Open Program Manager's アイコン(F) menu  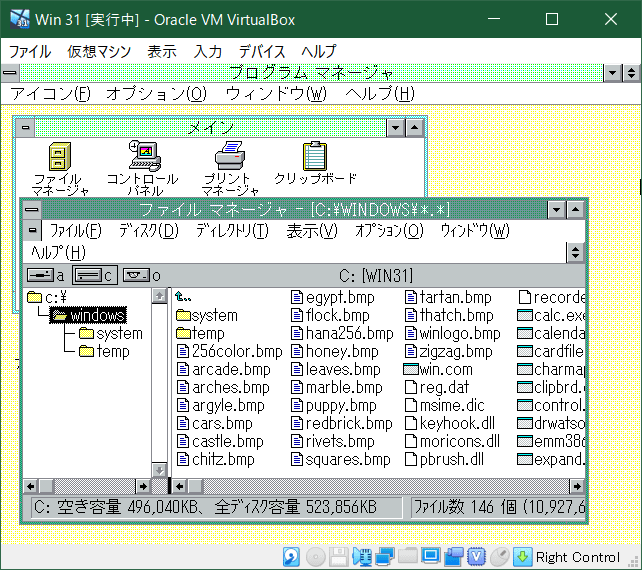[x=50, y=94]
